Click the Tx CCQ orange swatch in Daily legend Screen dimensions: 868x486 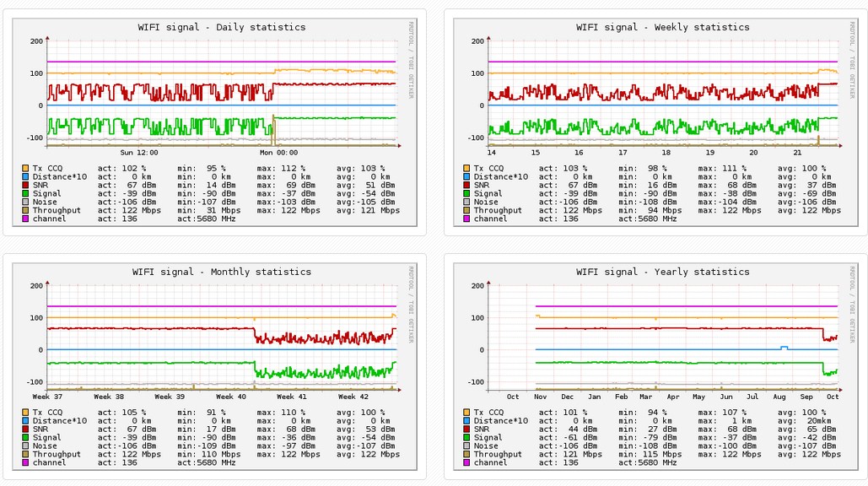coord(25,168)
